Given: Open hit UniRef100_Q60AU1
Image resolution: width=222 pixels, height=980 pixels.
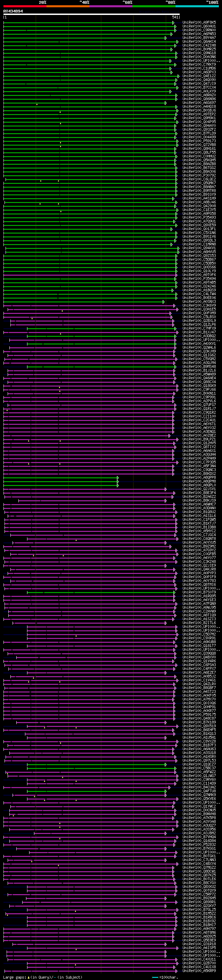Looking at the screenshot, I should [199, 26].
